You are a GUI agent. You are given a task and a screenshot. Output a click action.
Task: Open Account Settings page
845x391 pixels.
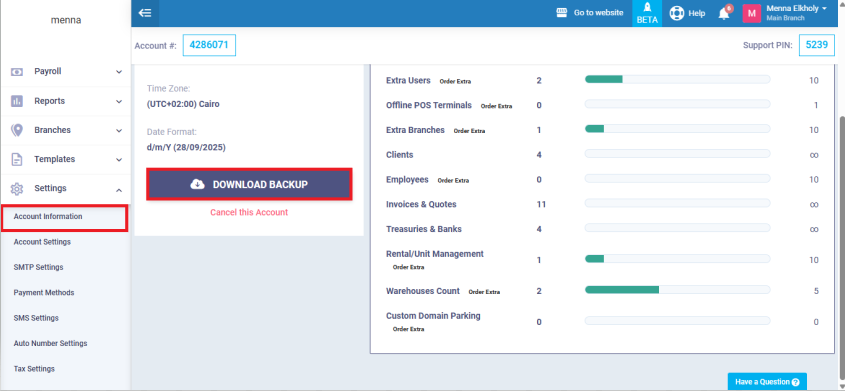(42, 242)
